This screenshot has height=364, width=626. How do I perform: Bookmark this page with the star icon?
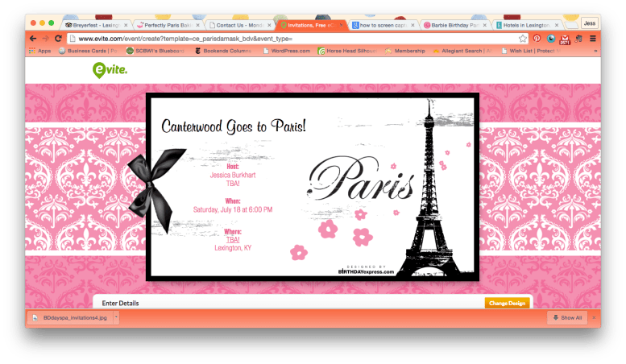tap(523, 39)
